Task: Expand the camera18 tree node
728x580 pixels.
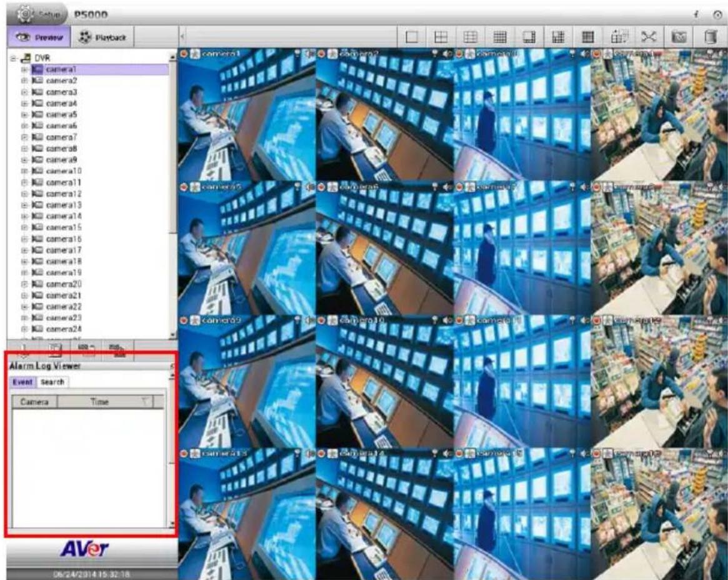Action: coord(24,261)
